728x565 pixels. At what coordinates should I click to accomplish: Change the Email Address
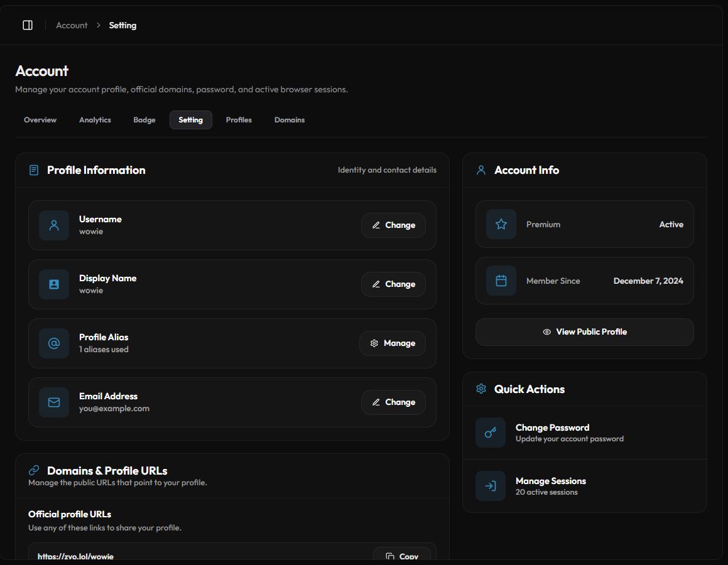pyautogui.click(x=393, y=402)
